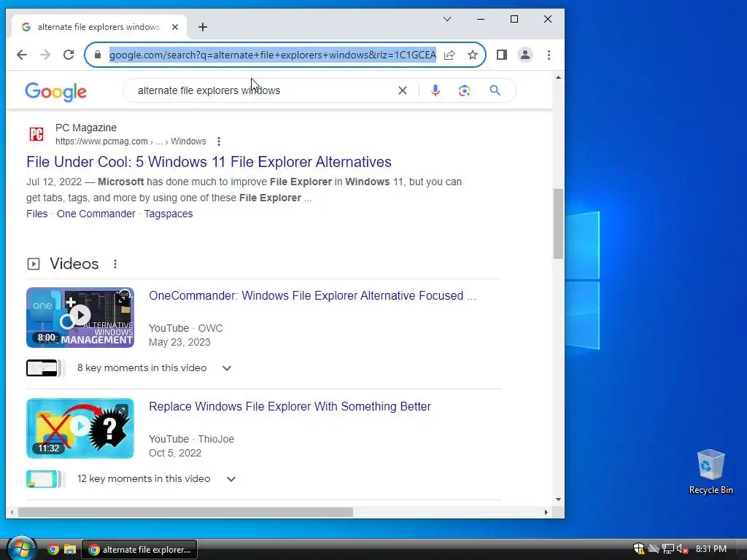Click the 12 key moments preview thumbnail
Image resolution: width=747 pixels, height=560 pixels.
44,479
